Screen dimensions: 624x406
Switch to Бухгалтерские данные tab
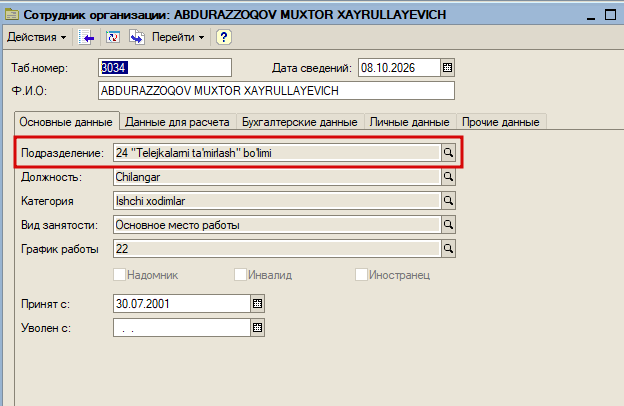pyautogui.click(x=300, y=121)
